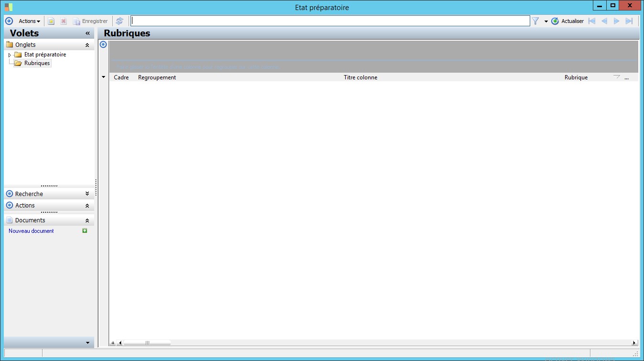Open the filter options dropdown arrow
The width and height of the screenshot is (644, 361).
coord(546,22)
